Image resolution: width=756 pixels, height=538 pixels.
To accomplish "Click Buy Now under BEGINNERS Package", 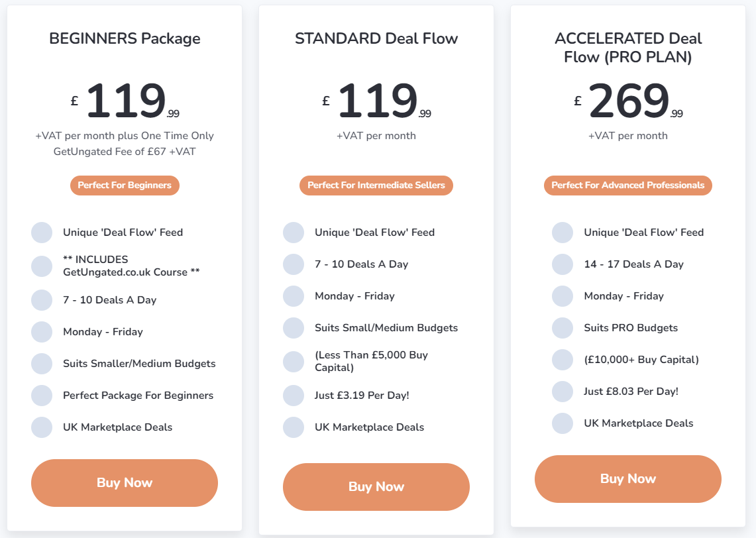I will tap(125, 482).
